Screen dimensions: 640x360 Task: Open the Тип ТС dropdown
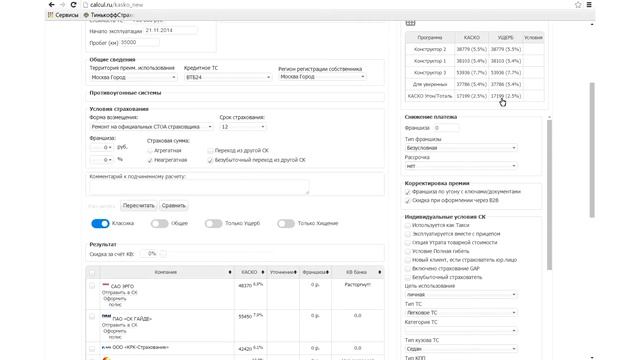pos(461,313)
